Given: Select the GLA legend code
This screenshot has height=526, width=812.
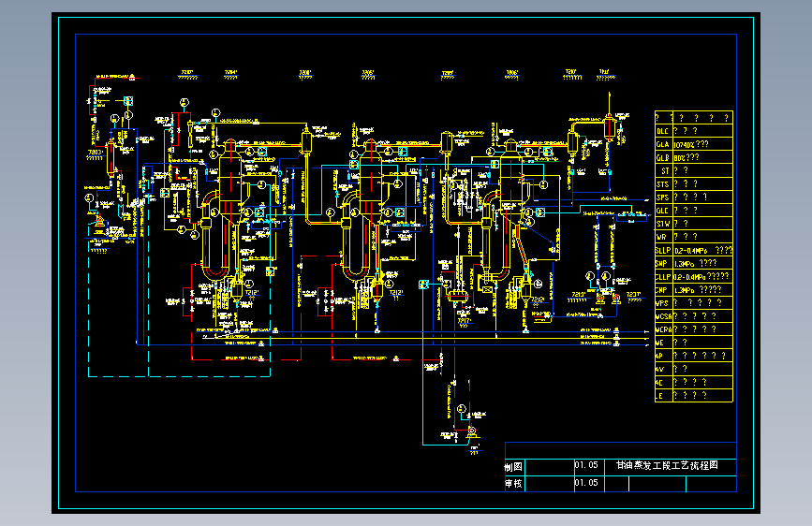Looking at the screenshot, I should pyautogui.click(x=663, y=144).
